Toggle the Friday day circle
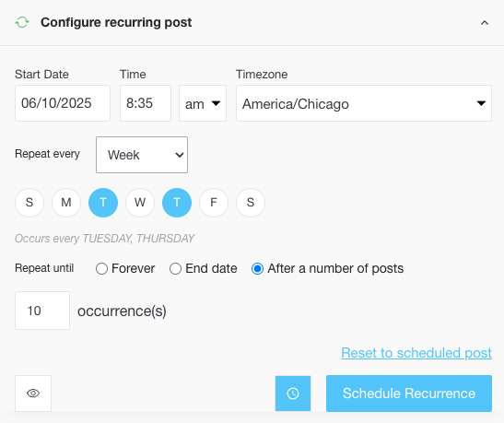This screenshot has height=423, width=504. coord(214,203)
